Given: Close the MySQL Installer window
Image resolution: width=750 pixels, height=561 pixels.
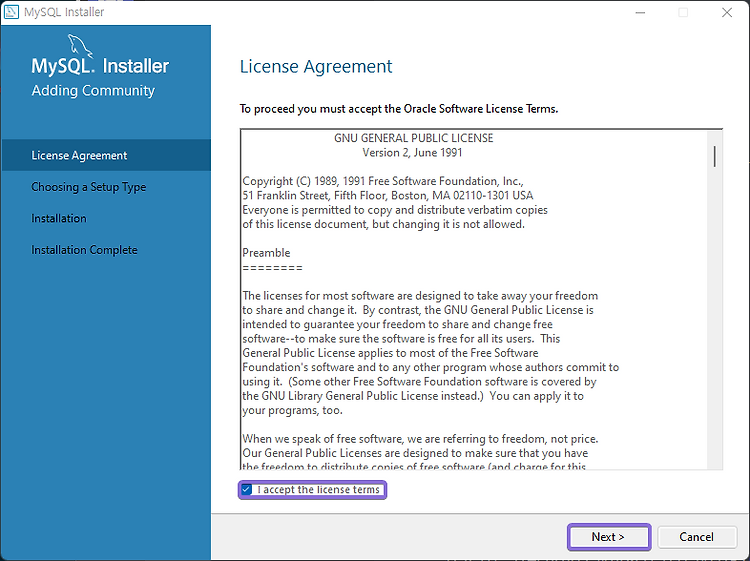Looking at the screenshot, I should 727,12.
